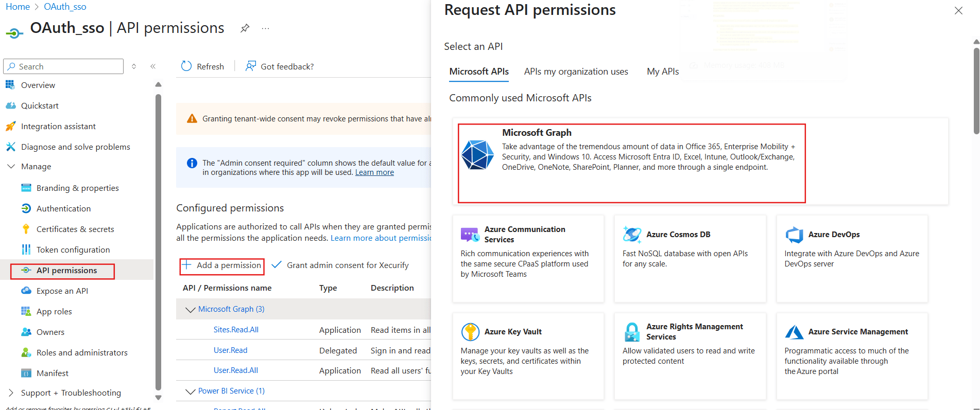Switch to the Microsoft APIs tab

[x=479, y=72]
